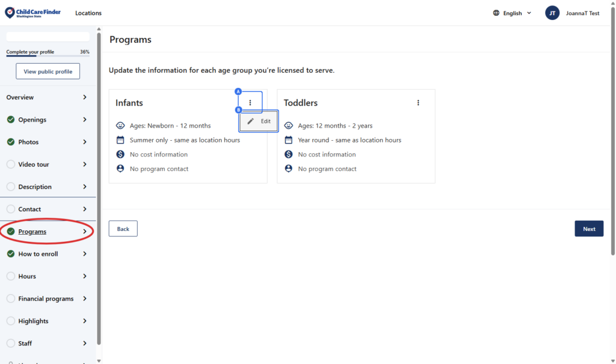The width and height of the screenshot is (616, 364).
Task: Click the globe language icon
Action: [496, 13]
